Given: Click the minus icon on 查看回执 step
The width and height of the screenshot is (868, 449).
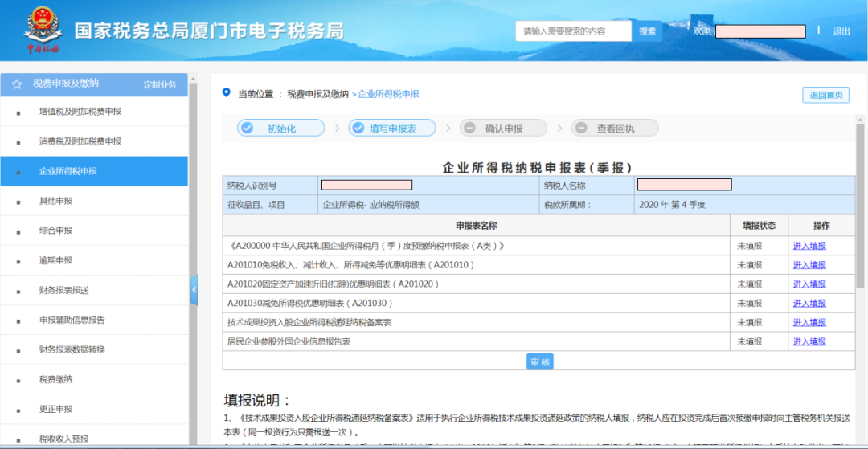Looking at the screenshot, I should [582, 129].
